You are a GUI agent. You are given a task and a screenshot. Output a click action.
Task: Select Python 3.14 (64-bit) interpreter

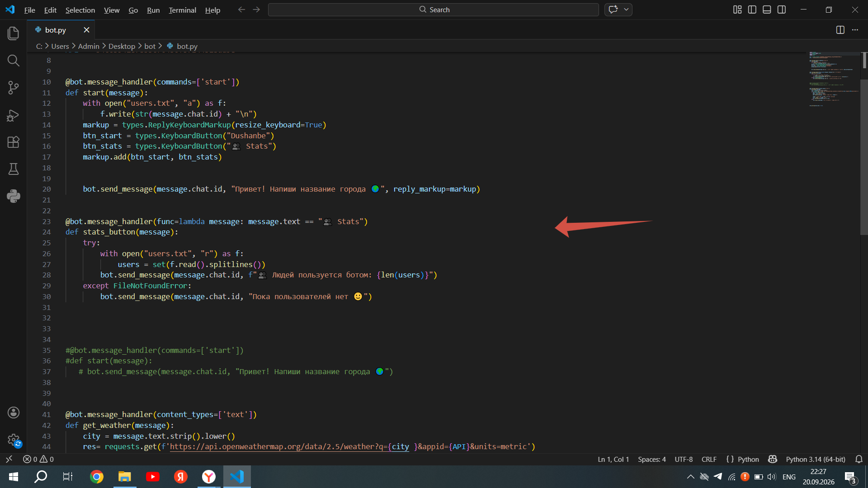[816, 459]
